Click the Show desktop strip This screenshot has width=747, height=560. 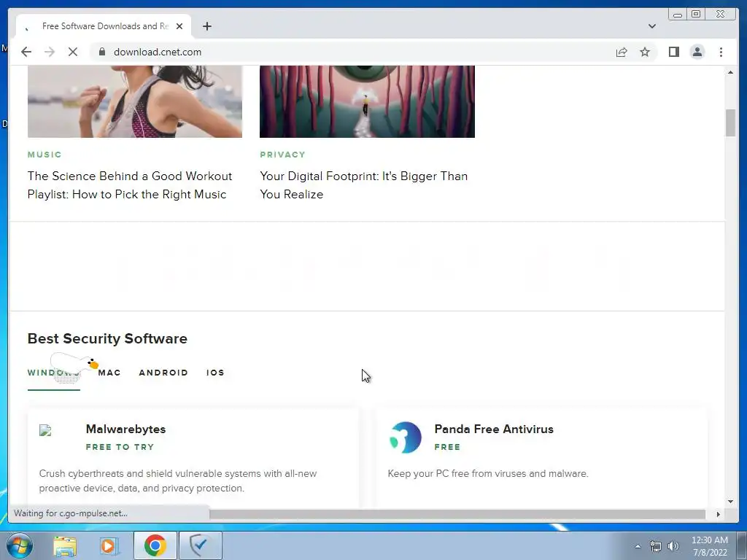pyautogui.click(x=743, y=545)
